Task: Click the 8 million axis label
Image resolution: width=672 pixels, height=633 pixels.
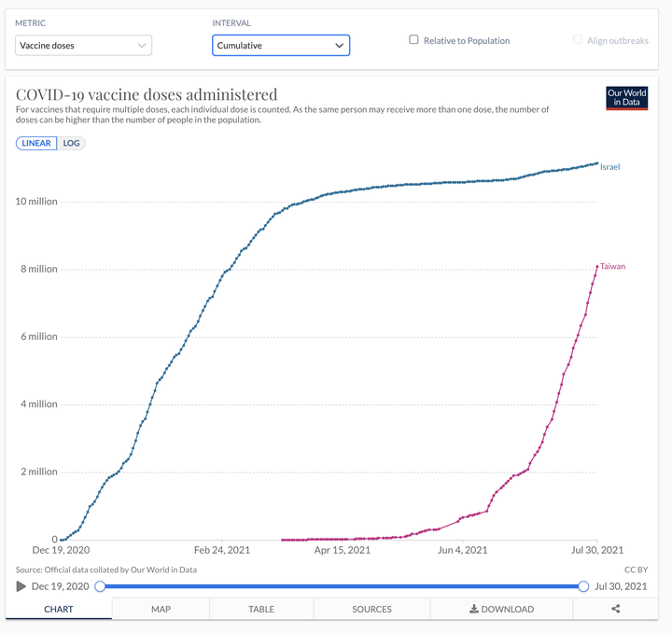Action: click(39, 269)
